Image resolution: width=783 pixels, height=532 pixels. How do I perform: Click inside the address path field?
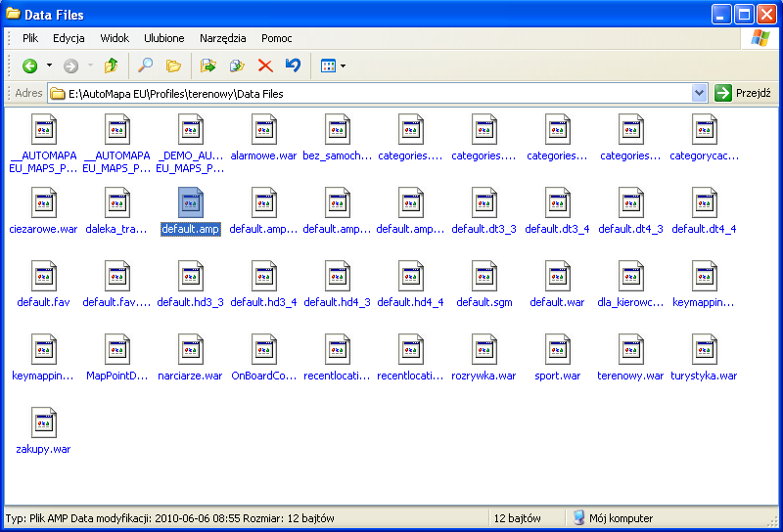pos(372,93)
